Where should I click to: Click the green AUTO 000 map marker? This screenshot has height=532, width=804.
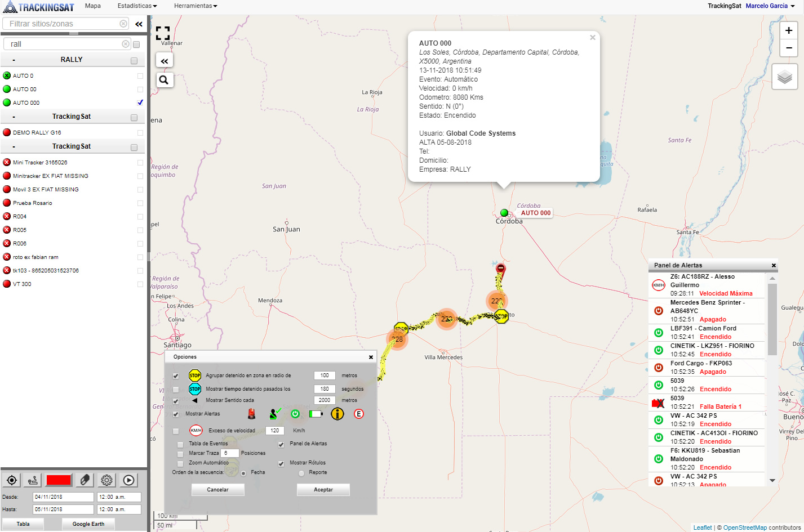[x=504, y=213]
